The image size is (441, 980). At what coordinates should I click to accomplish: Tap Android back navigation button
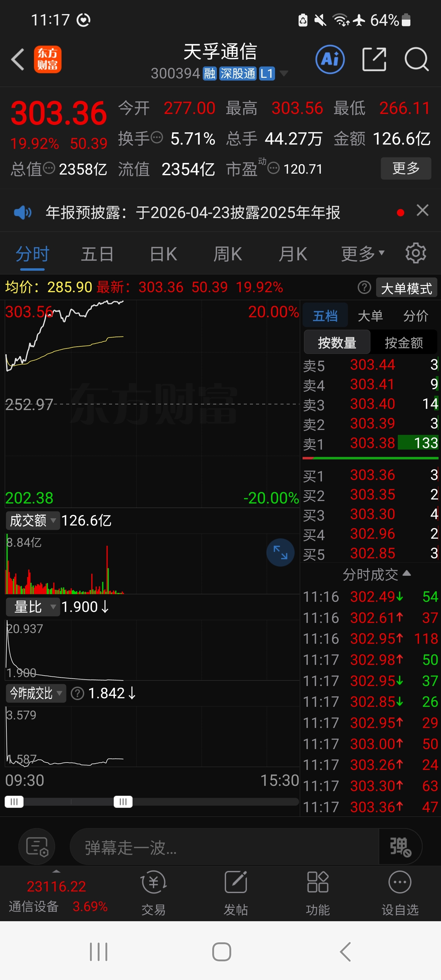click(x=345, y=952)
